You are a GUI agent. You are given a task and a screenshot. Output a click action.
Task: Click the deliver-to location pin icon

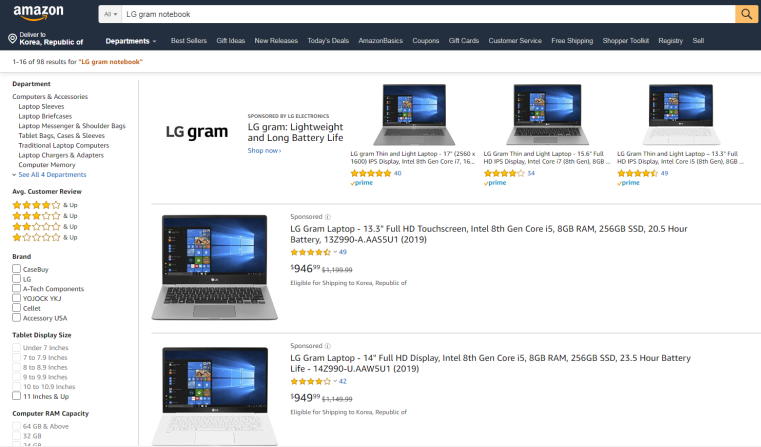point(13,38)
